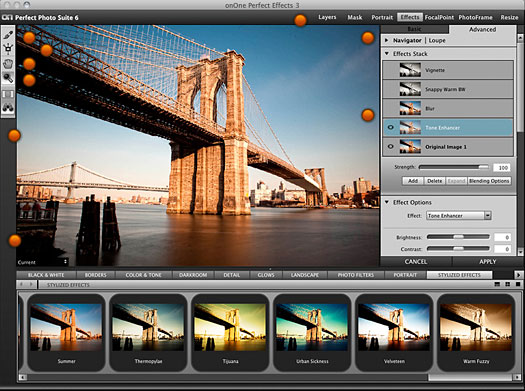Hide the Tone Enhancer effect layer
The width and height of the screenshot is (525, 391).
click(x=390, y=128)
